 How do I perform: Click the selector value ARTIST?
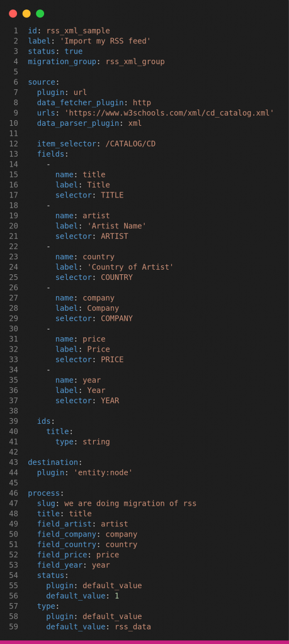(x=115, y=236)
